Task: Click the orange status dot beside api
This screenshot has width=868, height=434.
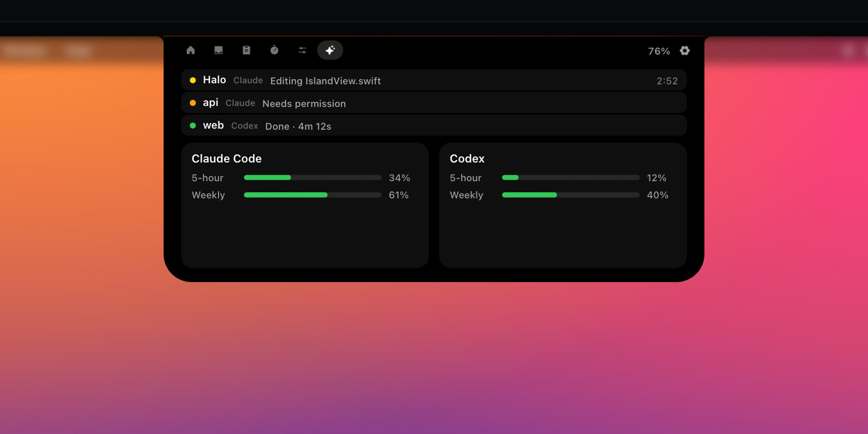Action: click(x=193, y=103)
